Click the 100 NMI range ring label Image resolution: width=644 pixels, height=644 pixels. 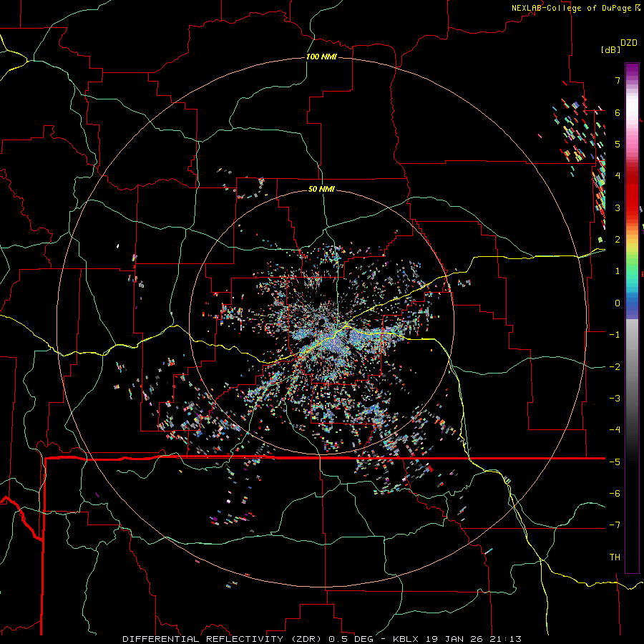click(321, 57)
